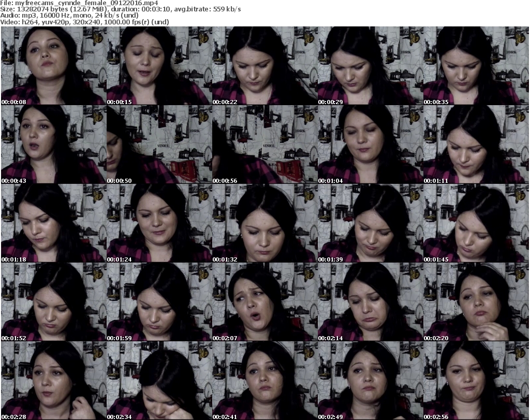Select the thumbnail stamped 00:01:04
The height and width of the screenshot is (420, 530).
click(x=370, y=144)
